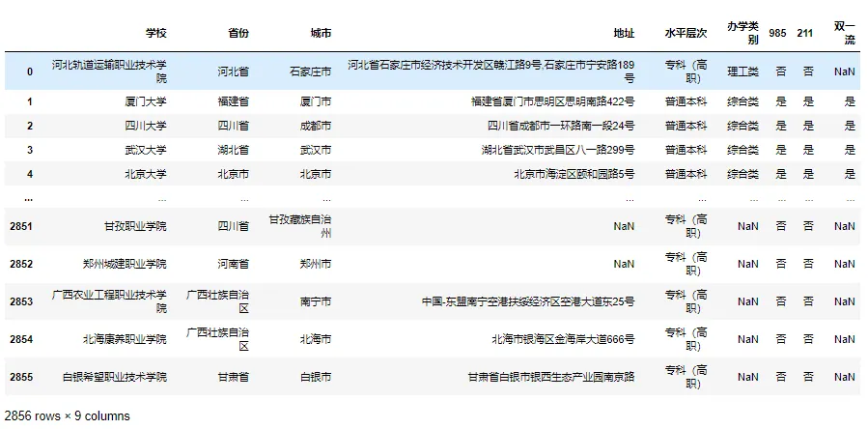Image resolution: width=868 pixels, height=429 pixels.
Task: Click the 城市 column header
Action: click(322, 33)
